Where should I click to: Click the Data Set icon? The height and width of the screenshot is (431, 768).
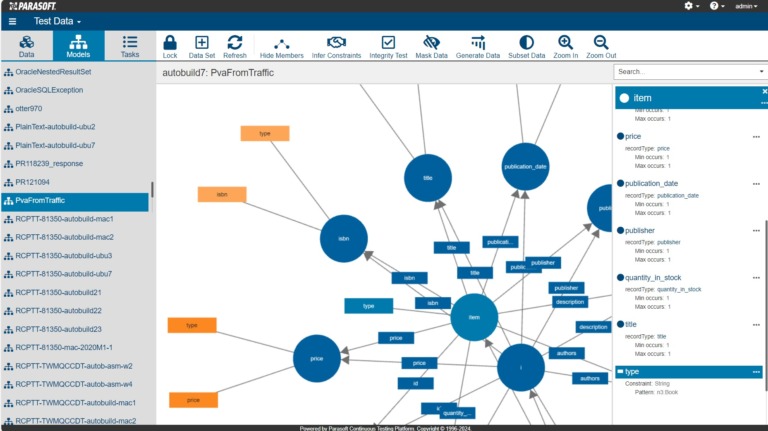[x=202, y=43]
